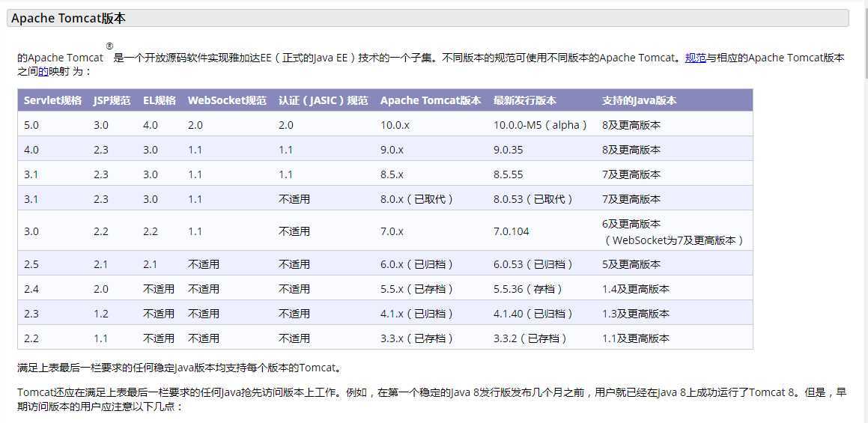Click the 1.1及更高版本 Java cell
The width and height of the screenshot is (868, 423).
tap(636, 338)
